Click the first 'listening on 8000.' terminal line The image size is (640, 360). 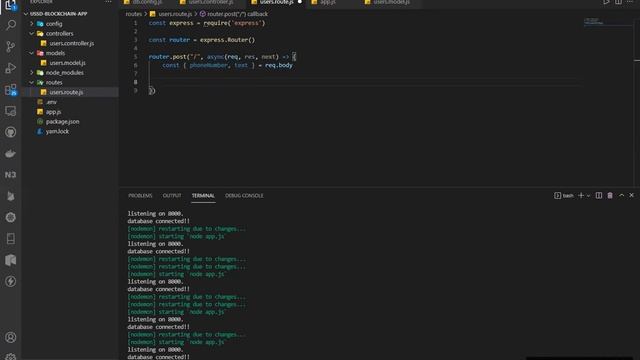pos(155,213)
